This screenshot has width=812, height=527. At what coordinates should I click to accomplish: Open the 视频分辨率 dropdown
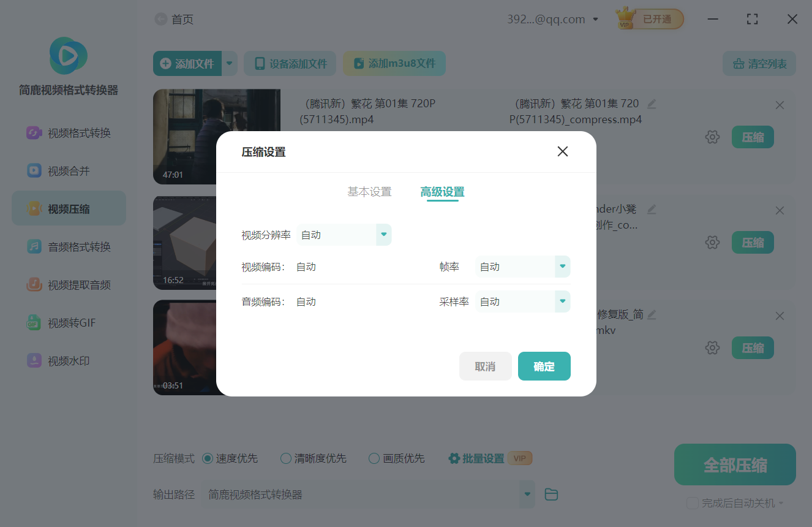pyautogui.click(x=344, y=235)
